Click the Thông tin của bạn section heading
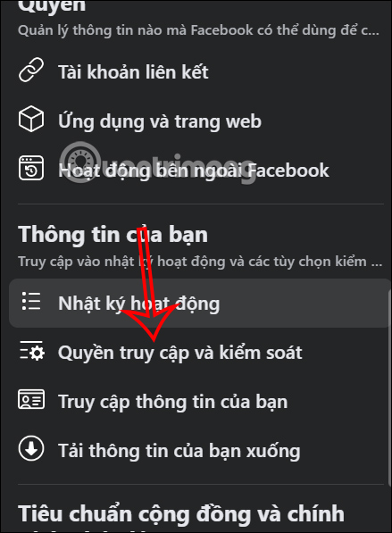Viewport: 392px width, 533px height. pos(113,235)
